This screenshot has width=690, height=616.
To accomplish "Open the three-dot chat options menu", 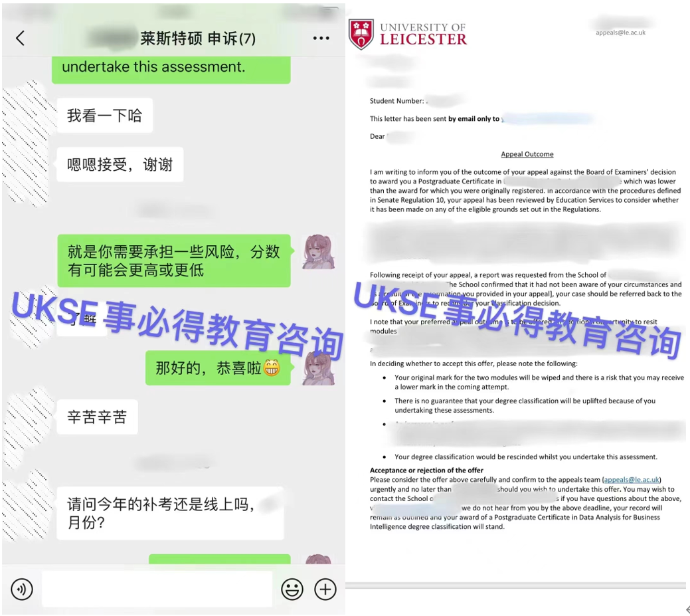I will tap(321, 39).
